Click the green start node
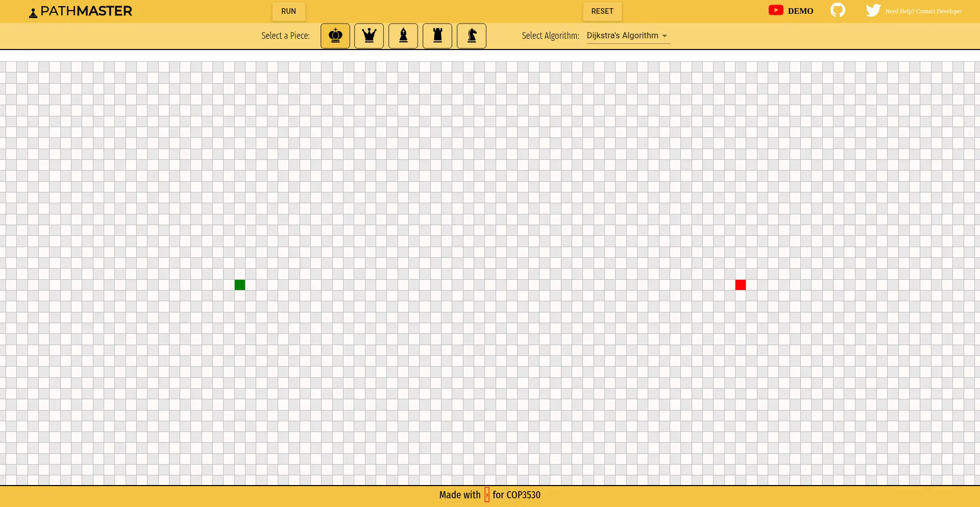Viewport: 980px width, 507px height. click(x=240, y=285)
